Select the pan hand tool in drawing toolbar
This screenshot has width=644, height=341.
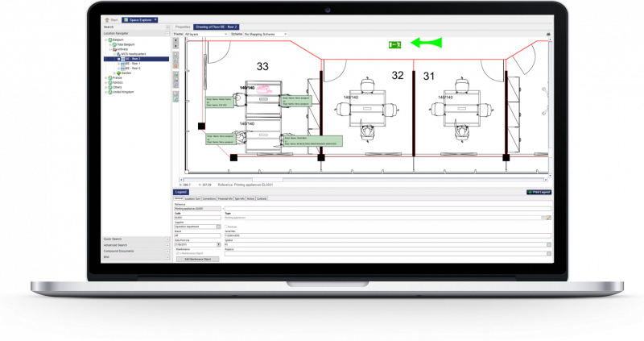[x=175, y=65]
